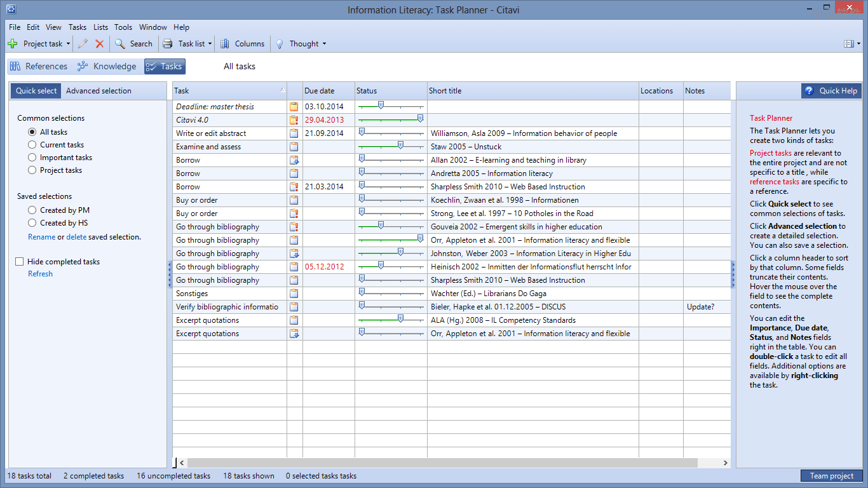Open the layout dropdown arrow at toolbar far right

(x=858, y=44)
